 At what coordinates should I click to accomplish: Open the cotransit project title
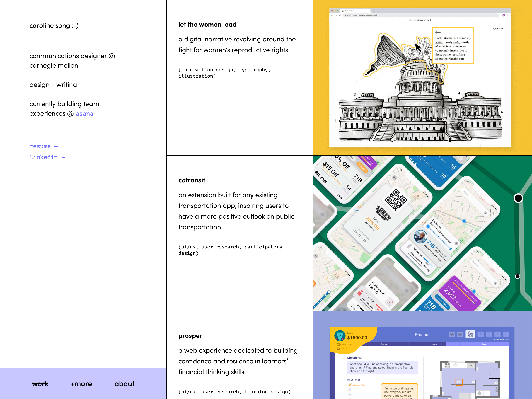click(192, 180)
